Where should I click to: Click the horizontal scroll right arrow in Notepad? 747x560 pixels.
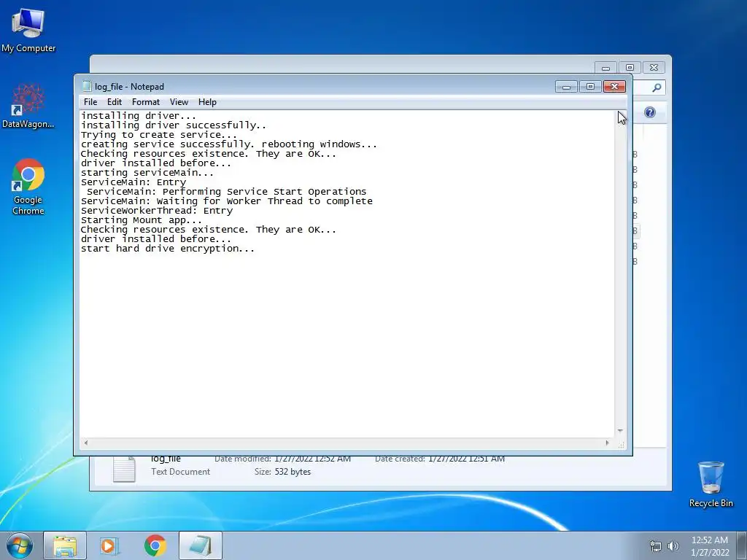click(607, 443)
